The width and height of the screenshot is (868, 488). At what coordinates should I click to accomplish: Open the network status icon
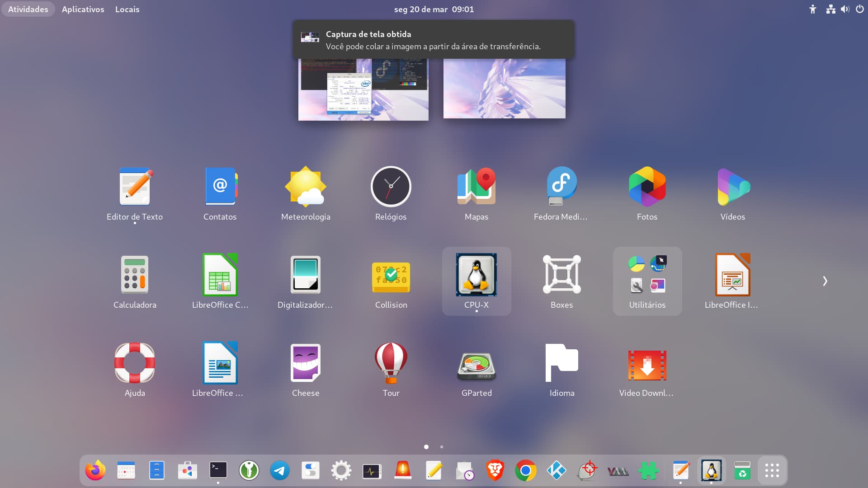click(x=831, y=9)
